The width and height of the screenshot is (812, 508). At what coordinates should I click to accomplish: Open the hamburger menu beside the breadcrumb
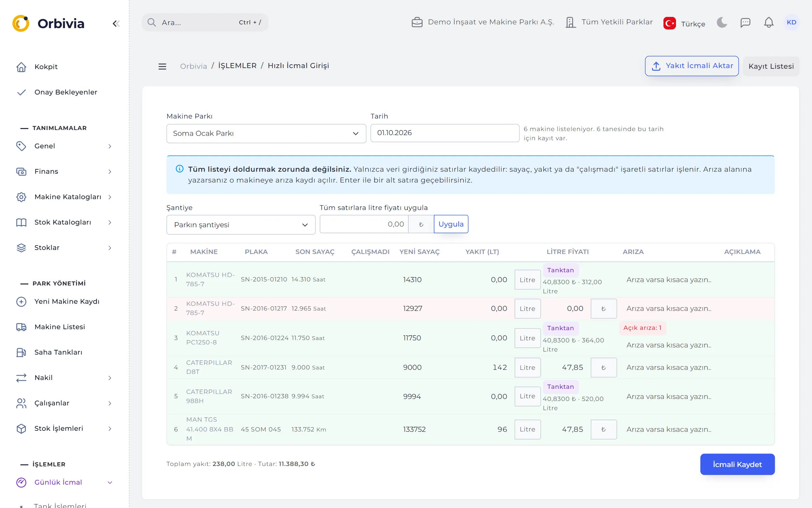(162, 66)
